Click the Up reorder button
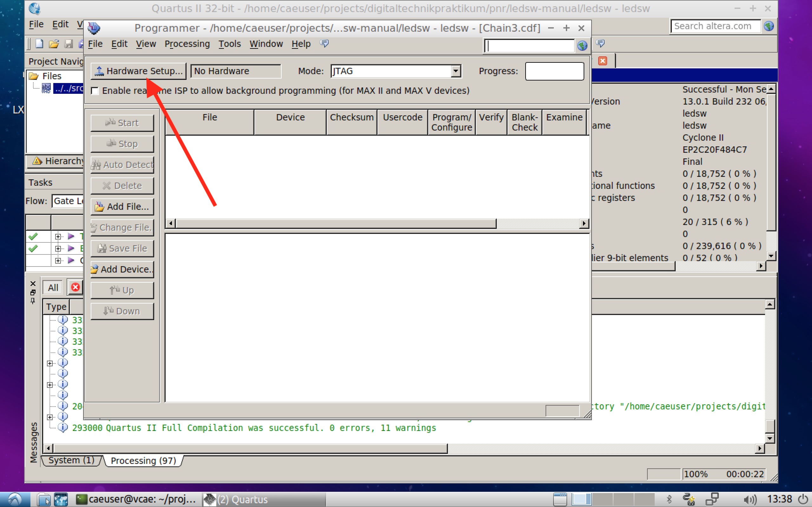This screenshot has height=507, width=812. tap(121, 290)
